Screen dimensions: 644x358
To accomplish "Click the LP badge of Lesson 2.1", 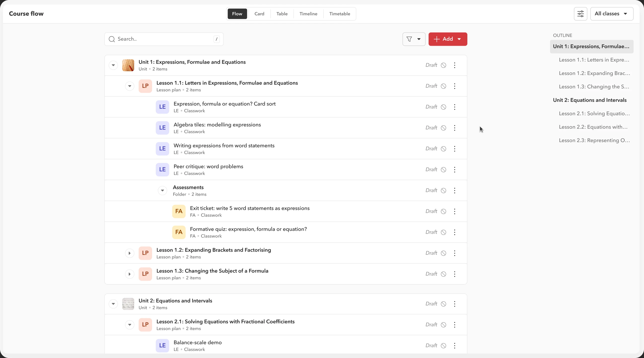I will 145,325.
